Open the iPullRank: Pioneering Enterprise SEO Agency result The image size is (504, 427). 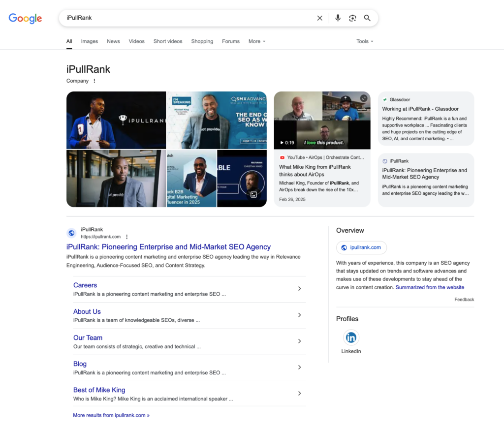168,247
